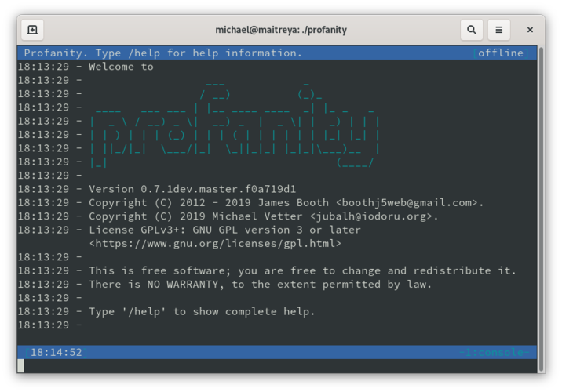Click the 'There is NO WARRANTY' line

pyautogui.click(x=261, y=285)
